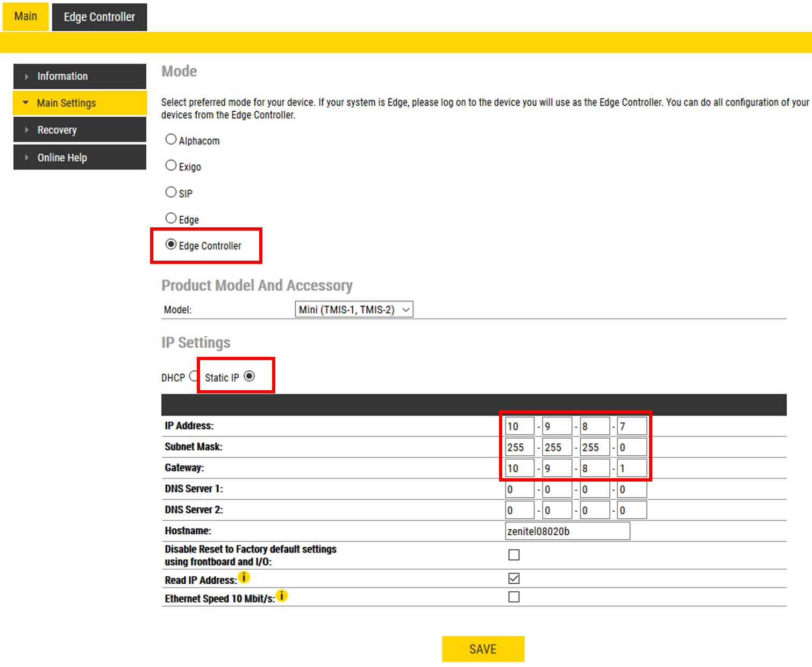812x667 pixels.
Task: Tick Disable Reset to Factory default checkbox
Action: click(x=514, y=555)
